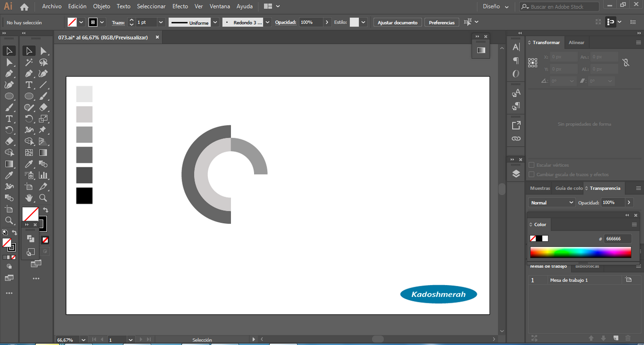
Task: Open the OpenType panel icon
Action: point(516,74)
